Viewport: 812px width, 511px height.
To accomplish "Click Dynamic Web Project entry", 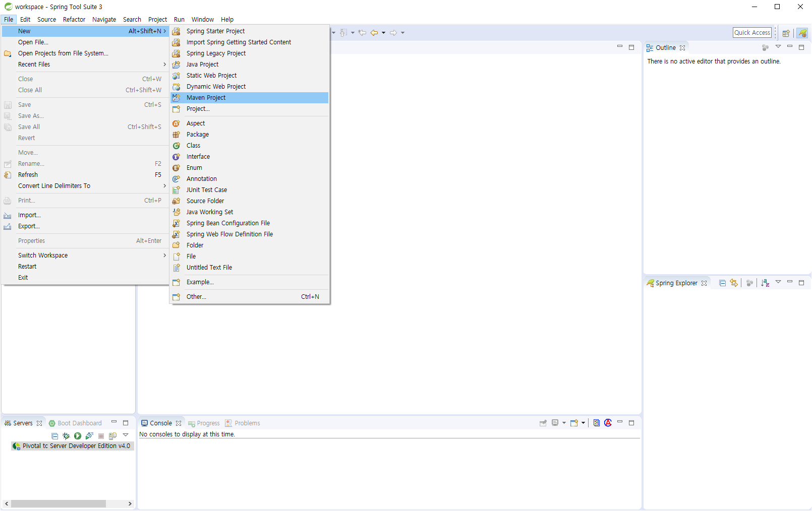I will (249, 87).
